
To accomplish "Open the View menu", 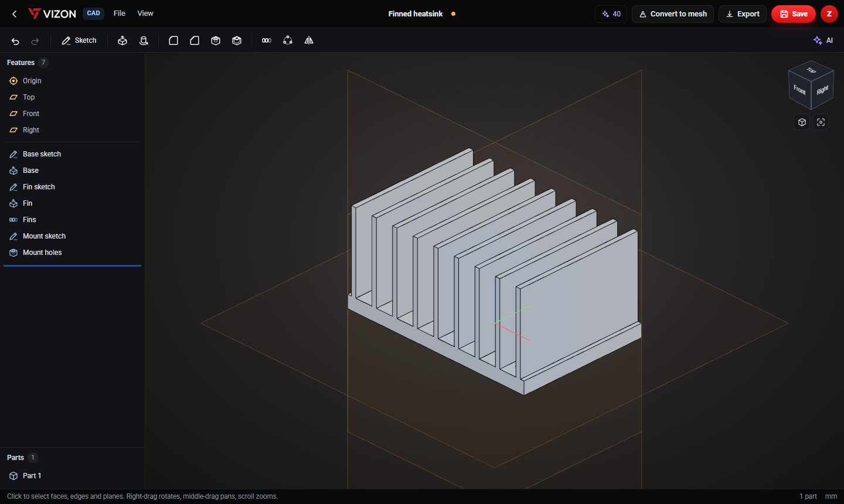I will [x=145, y=13].
